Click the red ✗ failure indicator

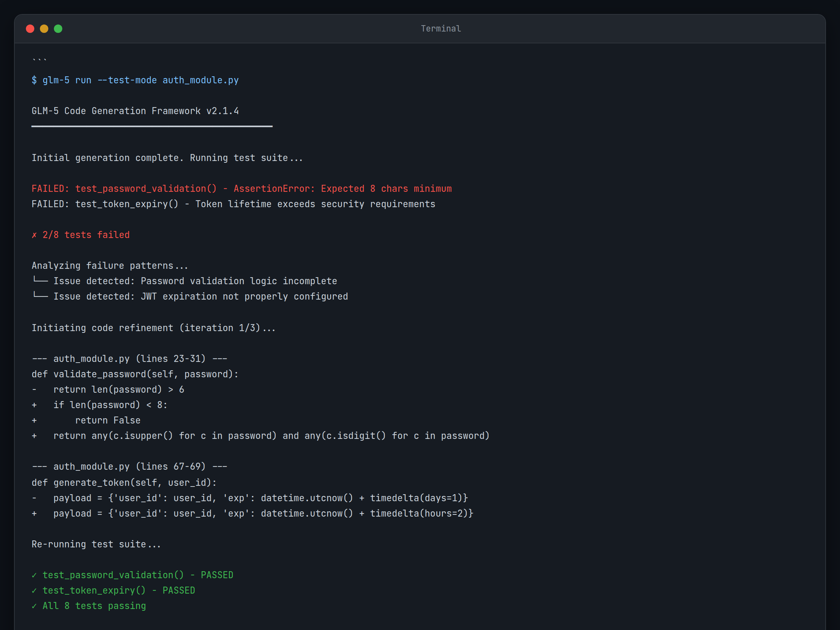tap(34, 235)
